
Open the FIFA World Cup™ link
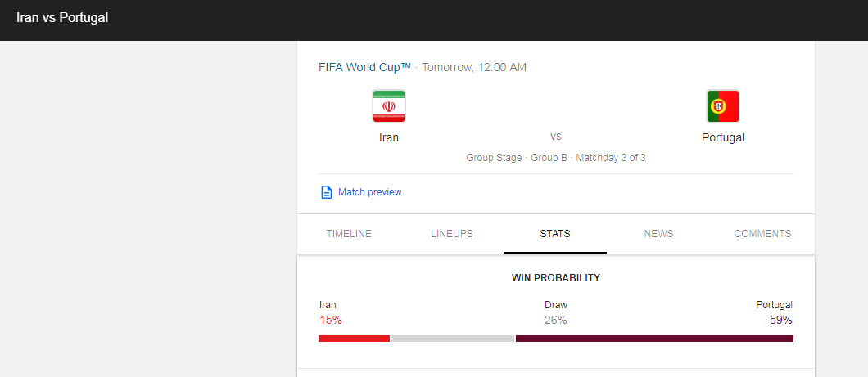tap(364, 67)
